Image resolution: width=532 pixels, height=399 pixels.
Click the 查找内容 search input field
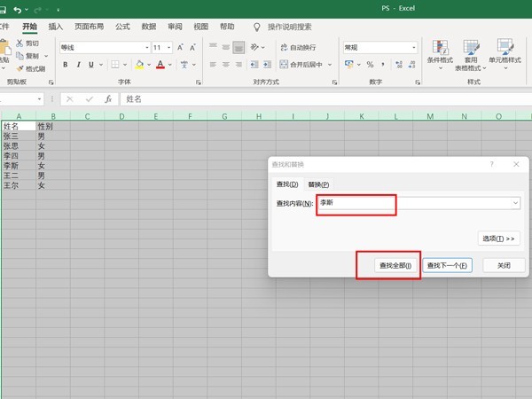pyautogui.click(x=355, y=204)
